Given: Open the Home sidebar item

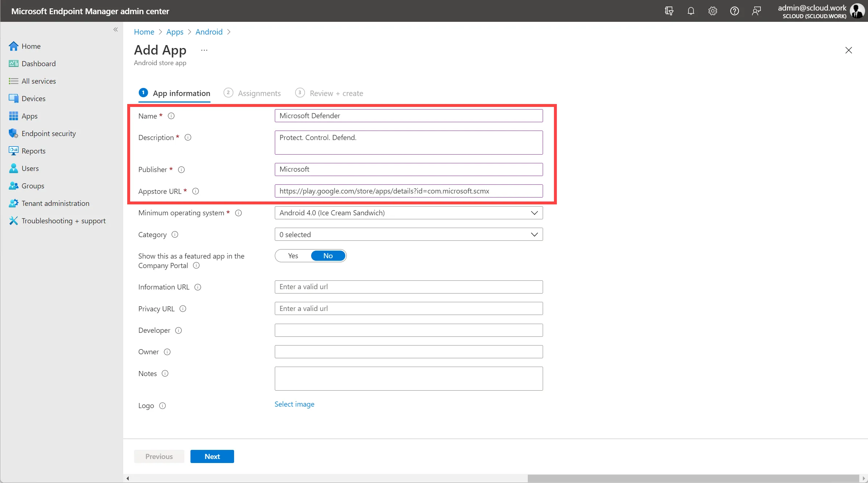Looking at the screenshot, I should (x=25, y=46).
